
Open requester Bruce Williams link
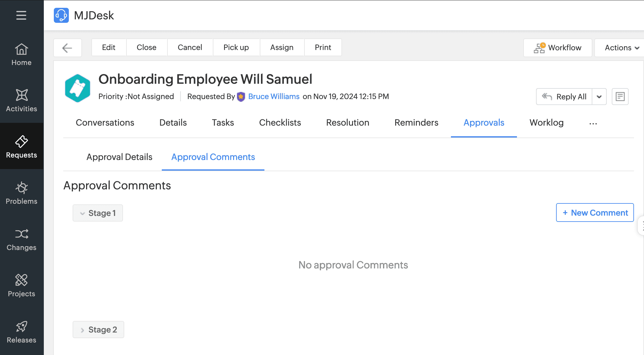pos(273,97)
